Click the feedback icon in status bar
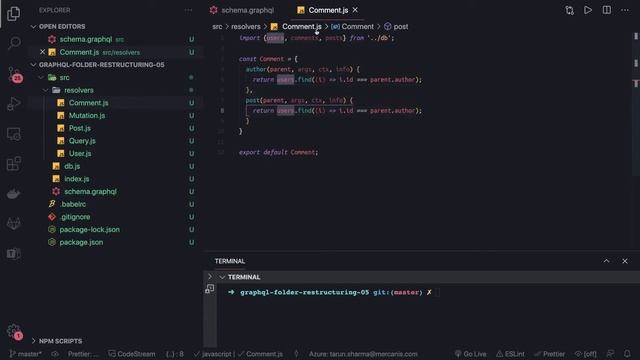Viewport: 640px width, 360px height. click(x=610, y=354)
